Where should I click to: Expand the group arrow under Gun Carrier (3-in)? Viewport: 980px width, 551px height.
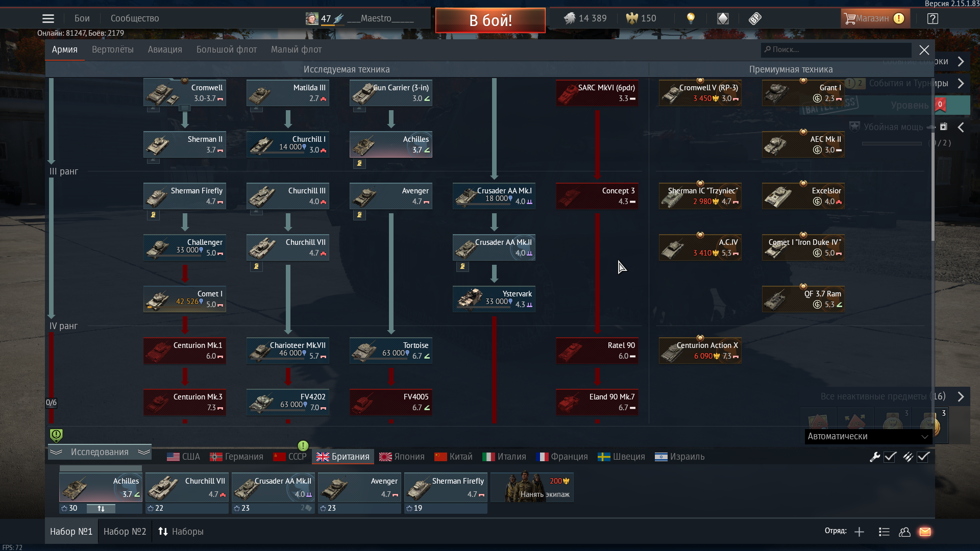359,109
